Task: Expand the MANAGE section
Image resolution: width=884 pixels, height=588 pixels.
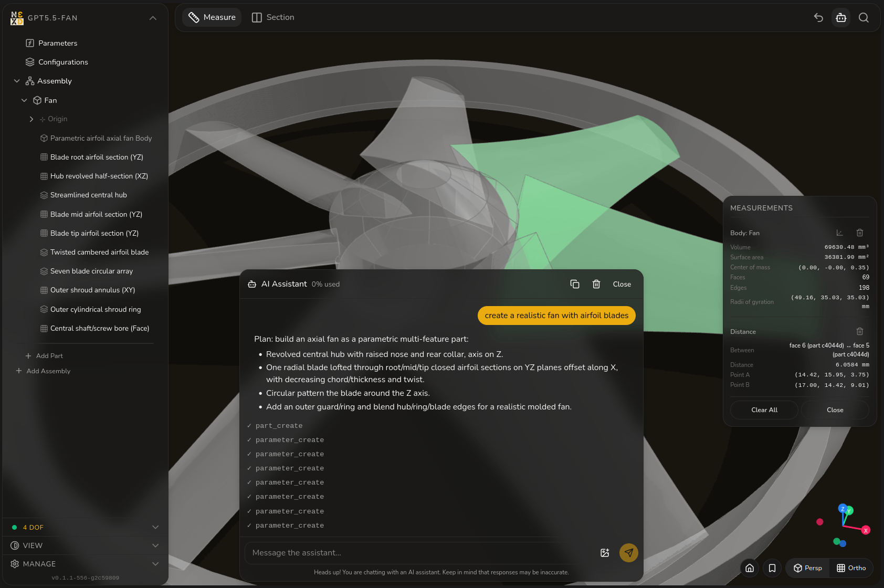Action: [155, 564]
